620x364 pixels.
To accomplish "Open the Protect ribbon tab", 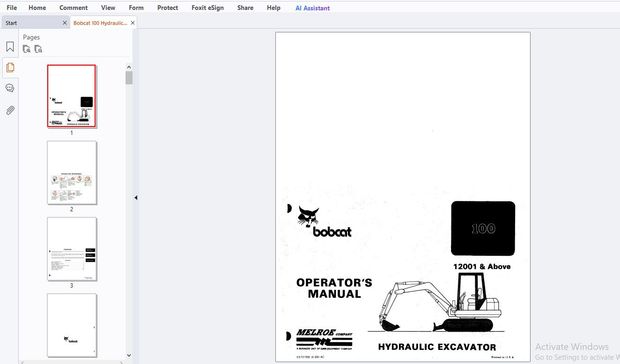I will pos(168,8).
